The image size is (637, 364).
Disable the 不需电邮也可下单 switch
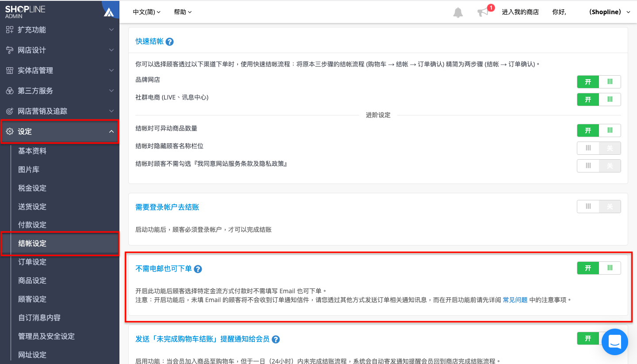pyautogui.click(x=599, y=268)
